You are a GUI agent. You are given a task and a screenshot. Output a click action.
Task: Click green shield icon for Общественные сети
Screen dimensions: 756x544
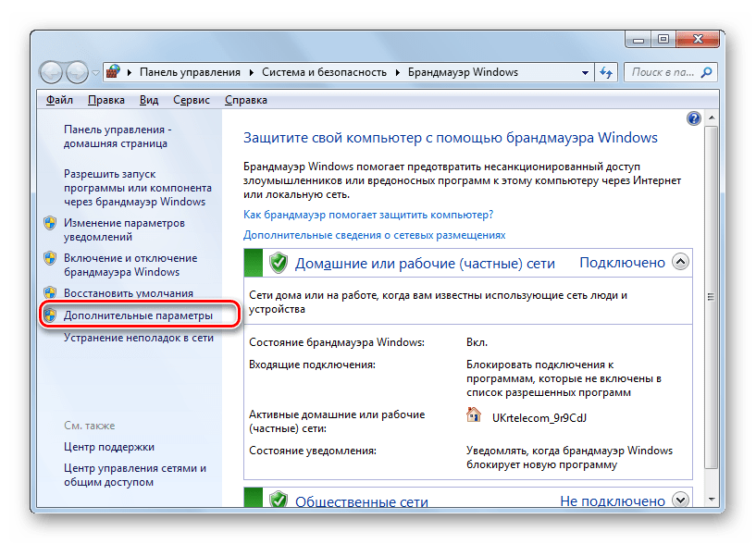[x=279, y=500]
